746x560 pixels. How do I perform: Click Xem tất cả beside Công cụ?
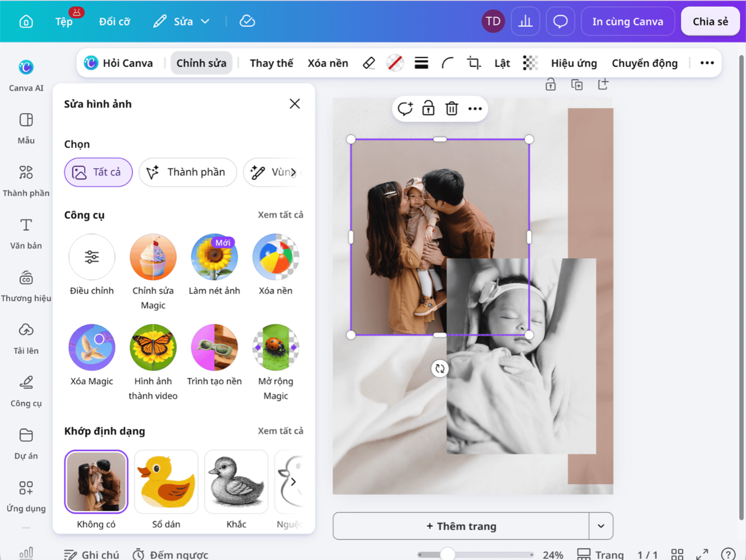click(x=280, y=215)
